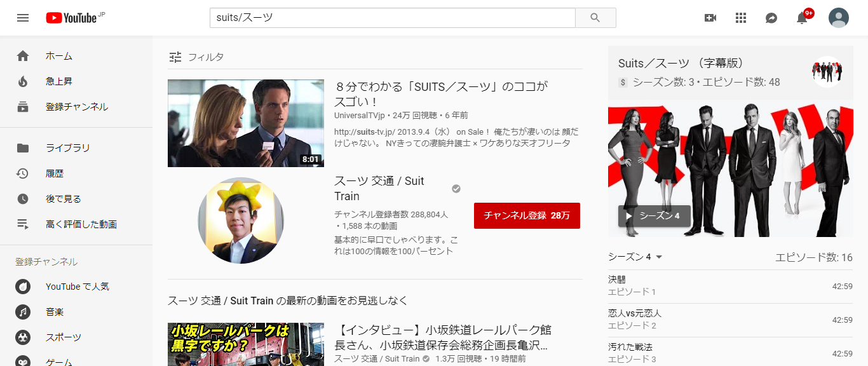The width and height of the screenshot is (868, 366).
Task: Click the Suits show round poster icon
Action: pos(827,72)
